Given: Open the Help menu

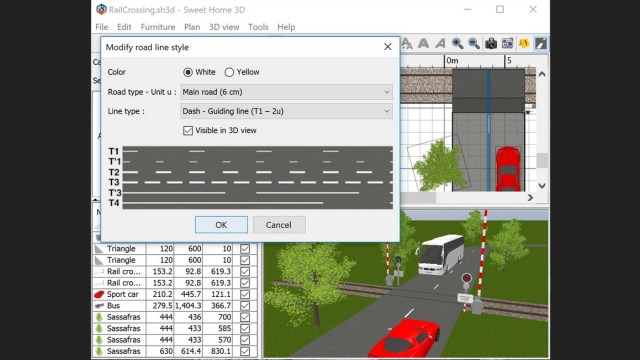Looking at the screenshot, I should tap(286, 27).
